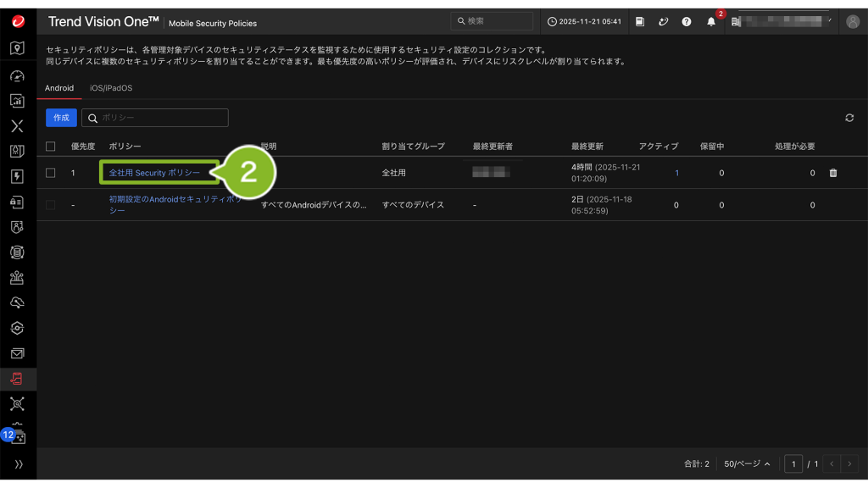Click the user account avatar icon
Image resolution: width=868 pixels, height=488 pixels.
[x=853, y=21]
